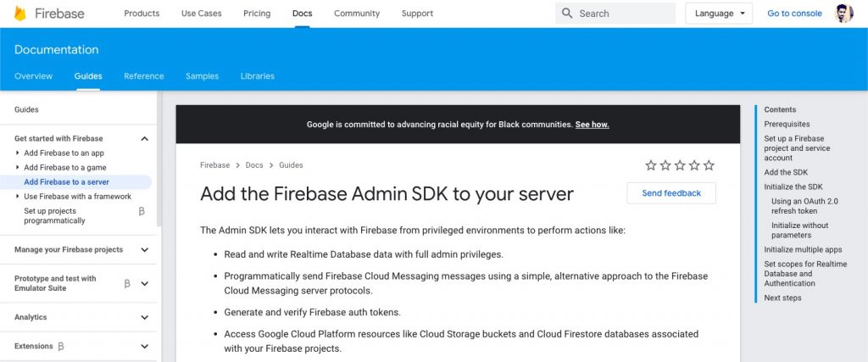Viewport: 868px width, 362px height.
Task: Open the Pricing page
Action: (x=257, y=14)
